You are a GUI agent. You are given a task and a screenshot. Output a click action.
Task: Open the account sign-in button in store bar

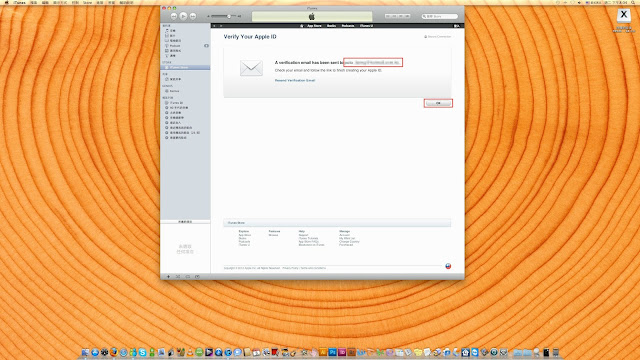pos(457,26)
